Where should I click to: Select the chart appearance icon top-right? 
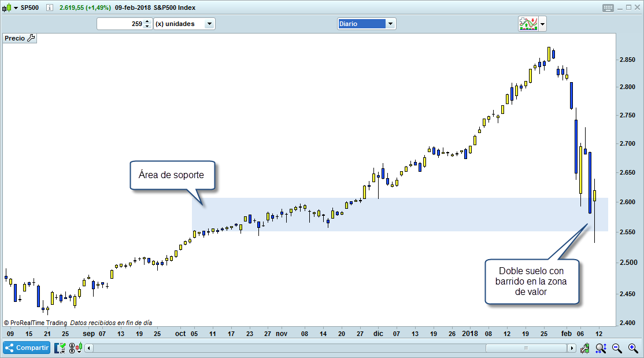[528, 24]
